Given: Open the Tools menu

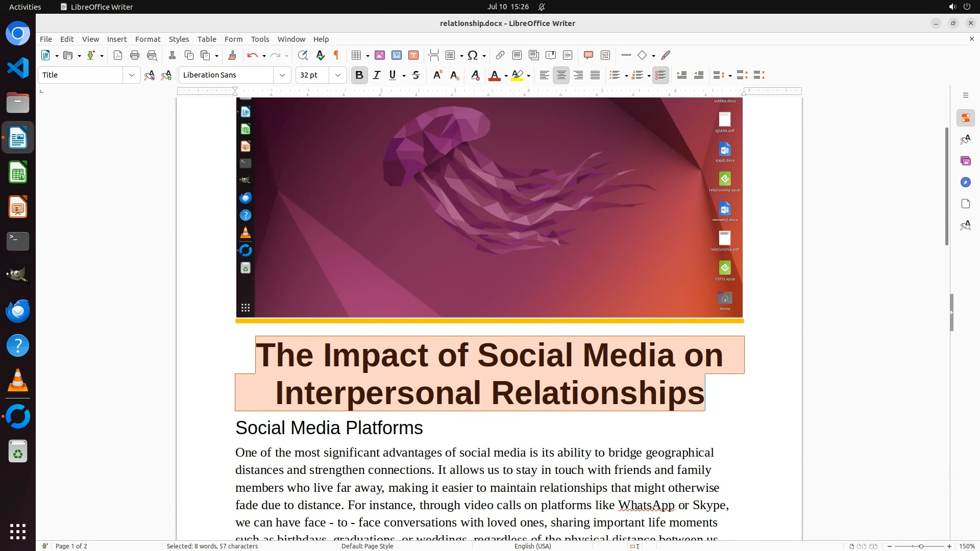Looking at the screenshot, I should coord(260,39).
